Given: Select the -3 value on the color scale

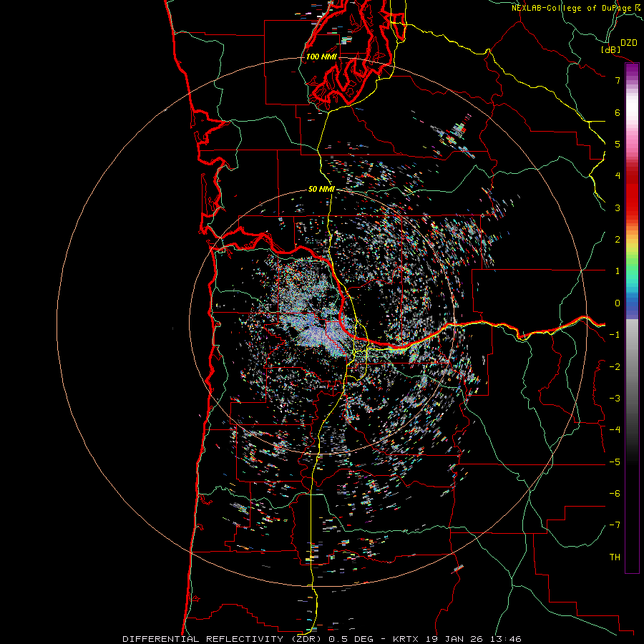Looking at the screenshot, I should point(615,399).
